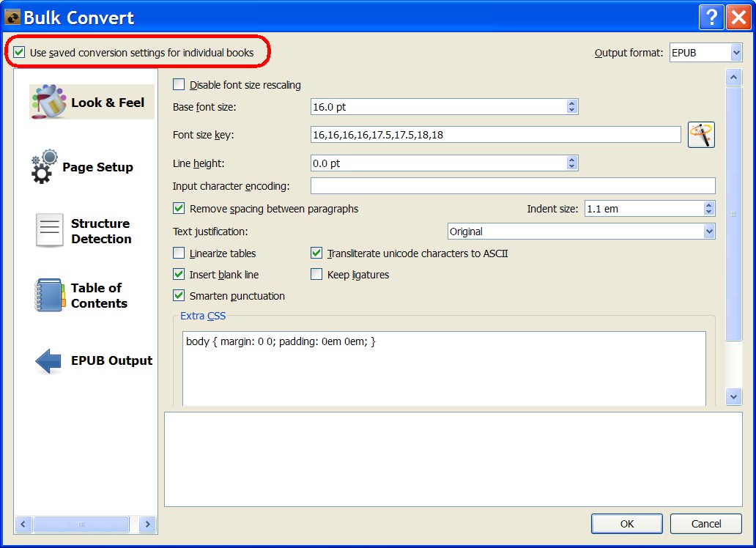Click the Extra CSS group label
Image resolution: width=756 pixels, height=548 pixels.
click(x=202, y=316)
